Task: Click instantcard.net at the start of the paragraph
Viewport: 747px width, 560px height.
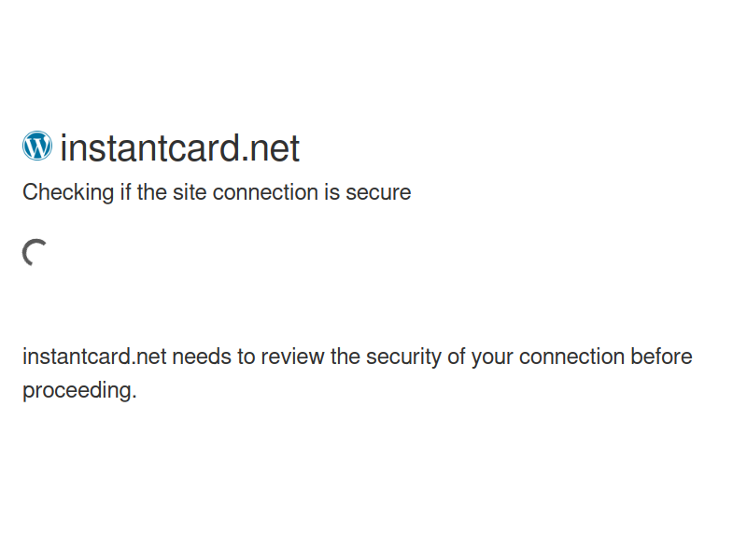Action: [95, 357]
